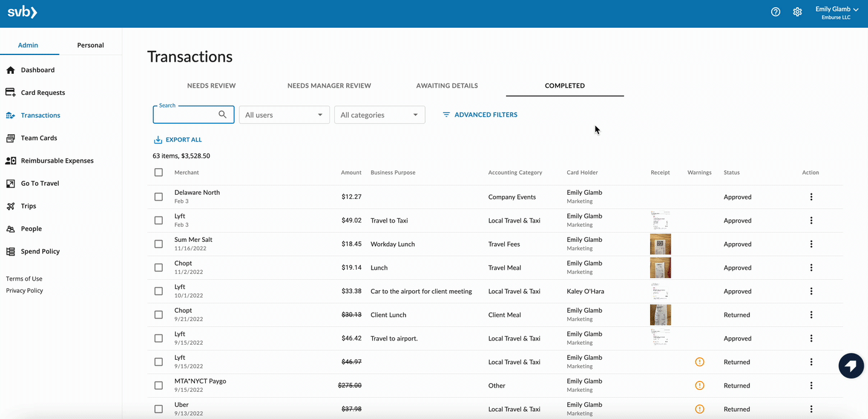Image resolution: width=868 pixels, height=419 pixels.
Task: Click the Dashboard home icon
Action: [10, 70]
